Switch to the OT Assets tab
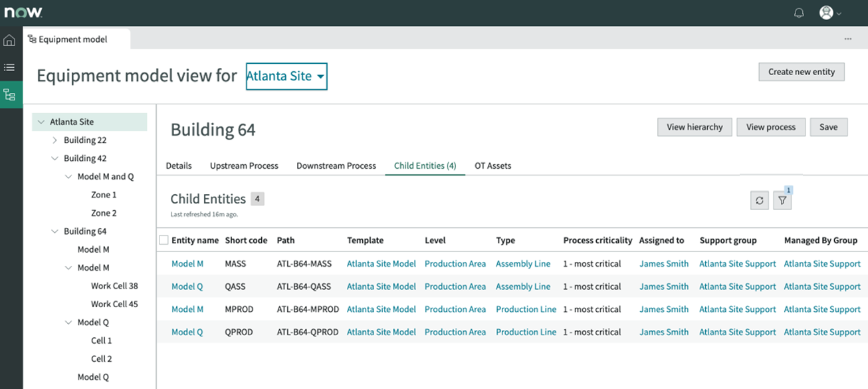 [x=493, y=166]
